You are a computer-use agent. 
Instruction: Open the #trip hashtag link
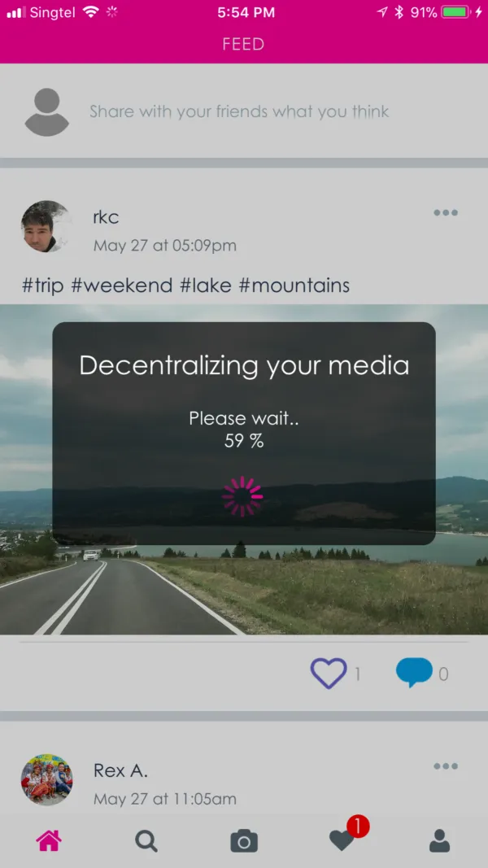pos(42,286)
